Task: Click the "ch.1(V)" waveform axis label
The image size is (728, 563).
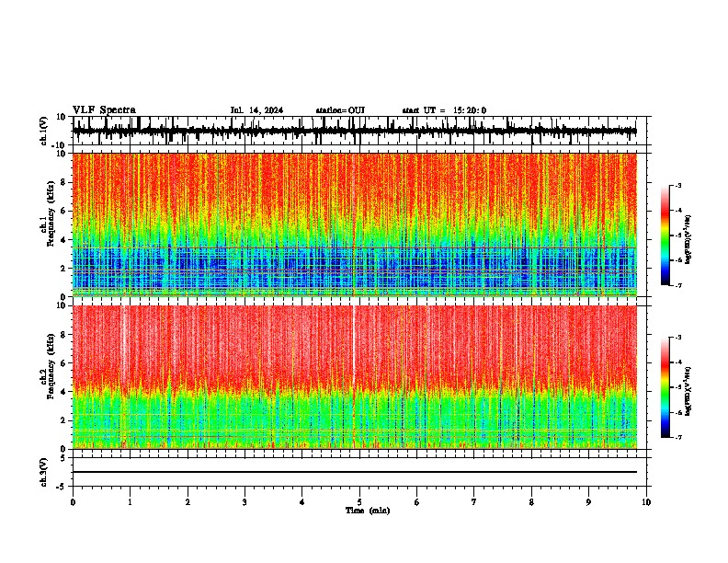Action: coord(44,131)
